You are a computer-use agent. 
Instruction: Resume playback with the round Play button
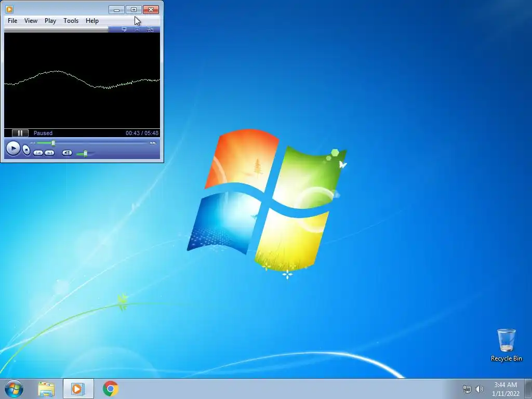tap(13, 149)
